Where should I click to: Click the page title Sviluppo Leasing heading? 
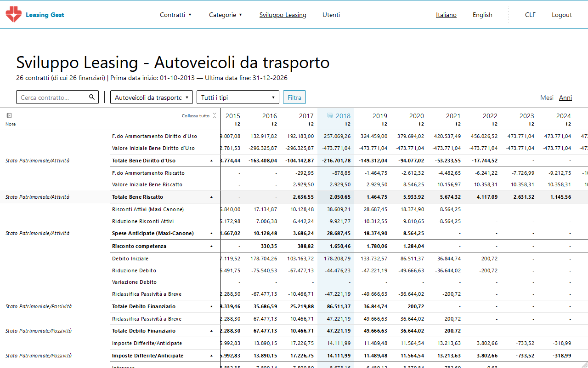pos(173,63)
